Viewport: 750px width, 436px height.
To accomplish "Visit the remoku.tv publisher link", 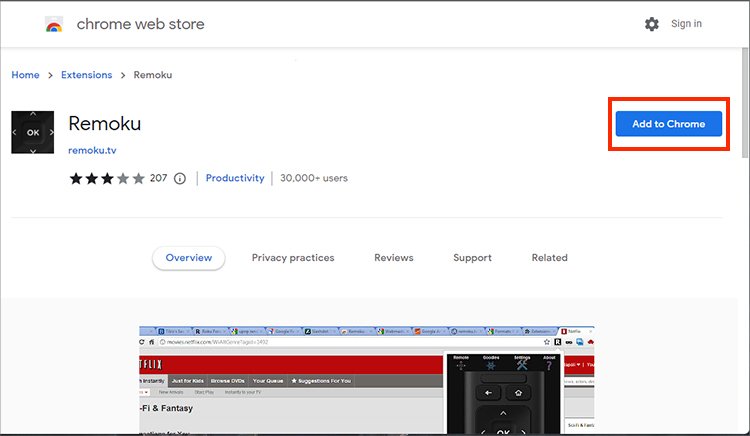I will click(92, 150).
